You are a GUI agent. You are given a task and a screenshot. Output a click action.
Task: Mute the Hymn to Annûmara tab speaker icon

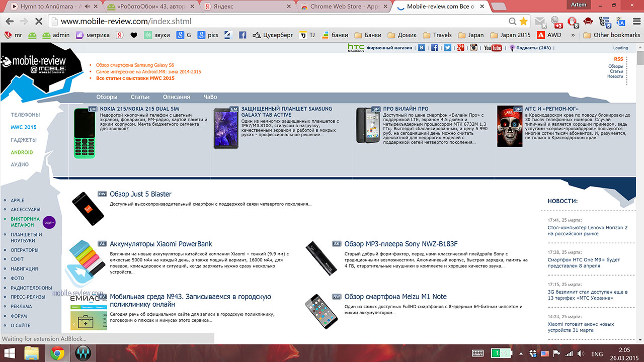click(88, 7)
